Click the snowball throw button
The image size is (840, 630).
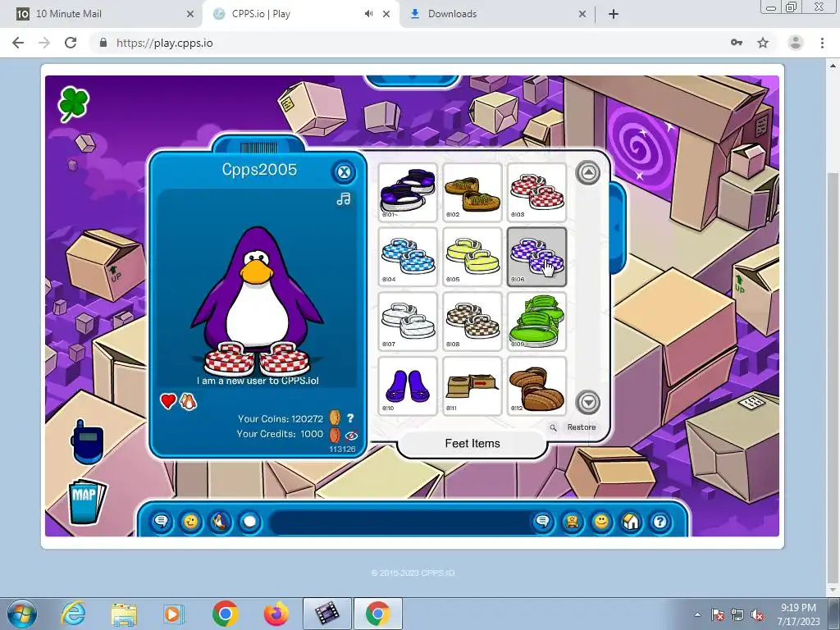[x=249, y=521]
